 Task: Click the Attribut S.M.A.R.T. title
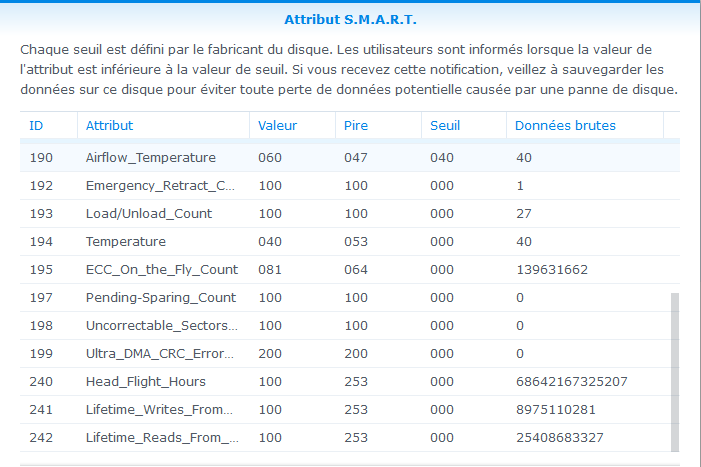350,20
